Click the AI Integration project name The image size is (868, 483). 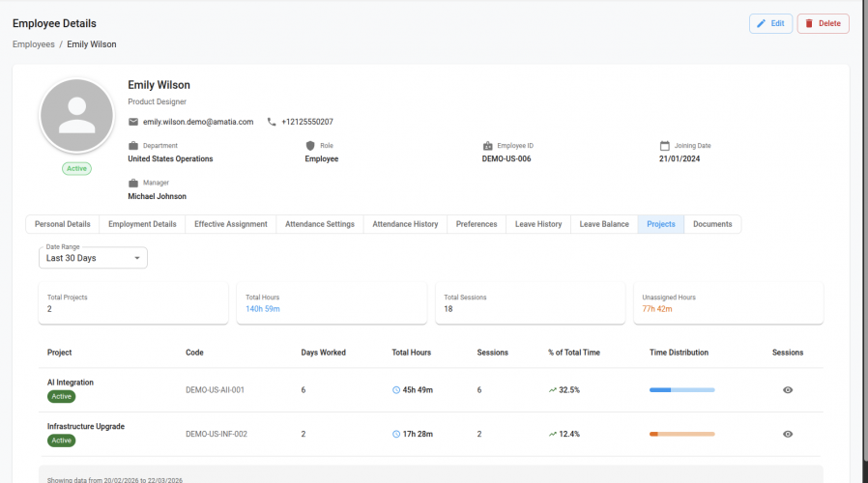click(71, 383)
